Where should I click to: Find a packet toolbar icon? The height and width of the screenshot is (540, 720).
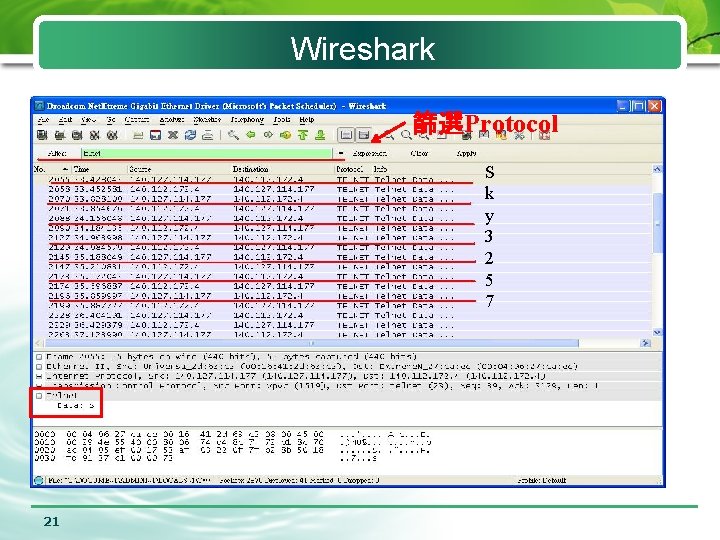point(233,135)
